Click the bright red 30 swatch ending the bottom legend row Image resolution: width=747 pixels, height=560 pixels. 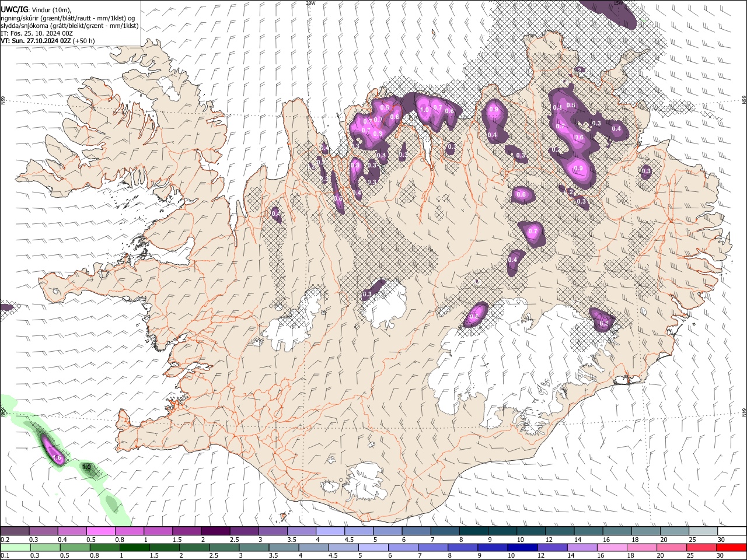point(731,547)
